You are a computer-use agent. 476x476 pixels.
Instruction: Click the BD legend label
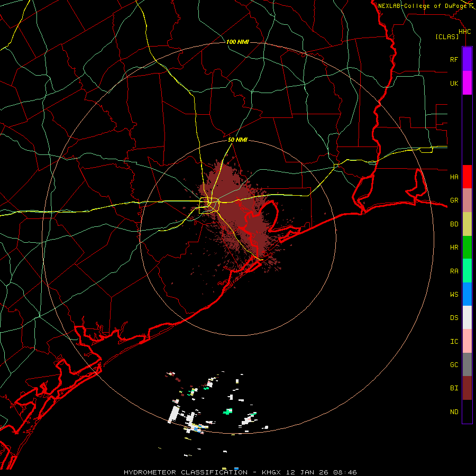(x=454, y=224)
